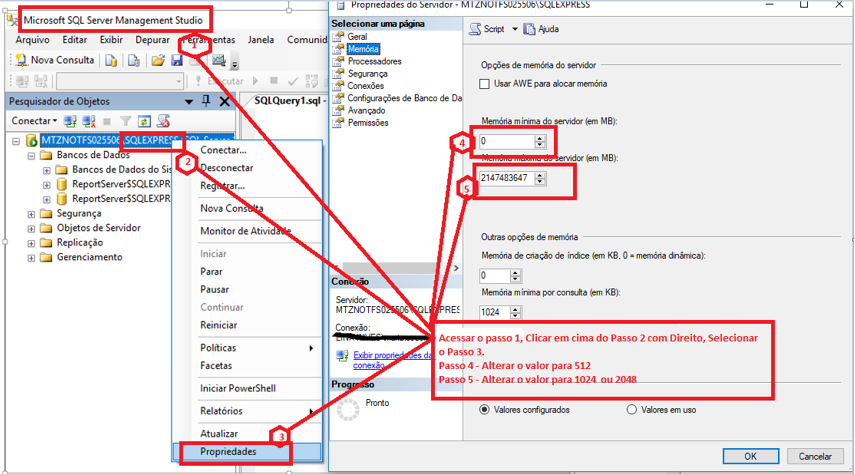Open the available databases combo box
Viewport: 855px width, 474px height.
coord(120,81)
